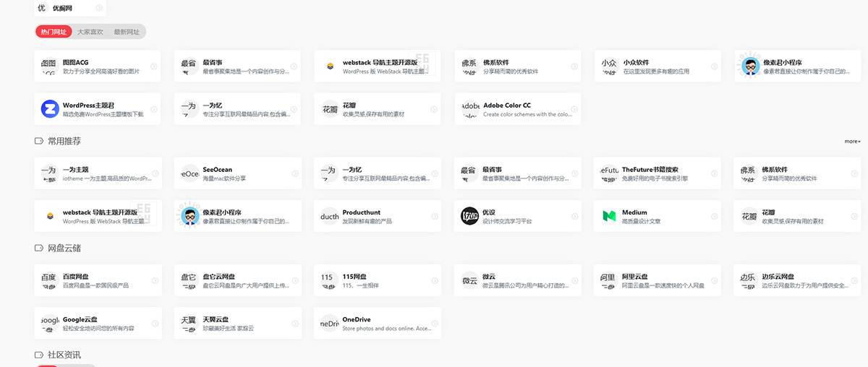Click description 'Create color schemes with the colo...'
Viewport: 868px width, 367px height.
point(527,114)
